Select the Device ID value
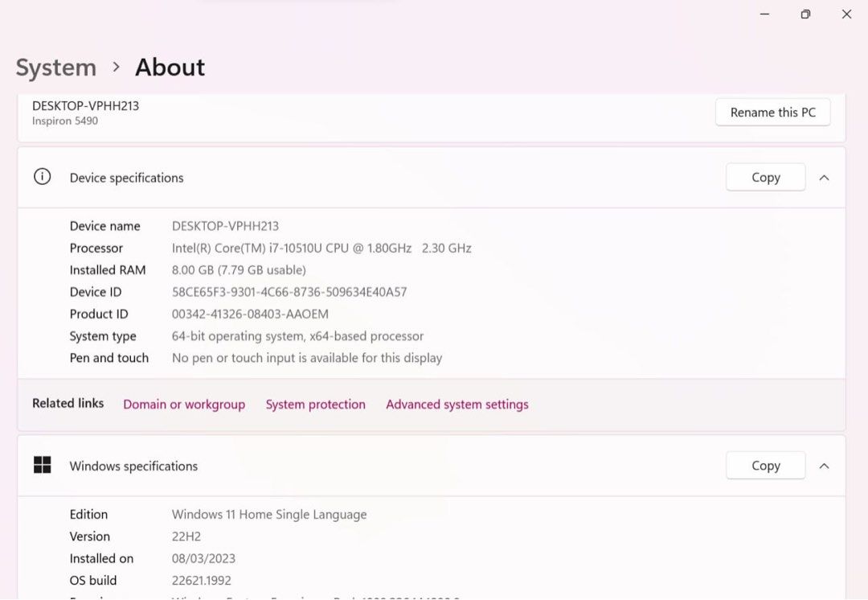Screen dimensions: 868x600 coord(289,292)
